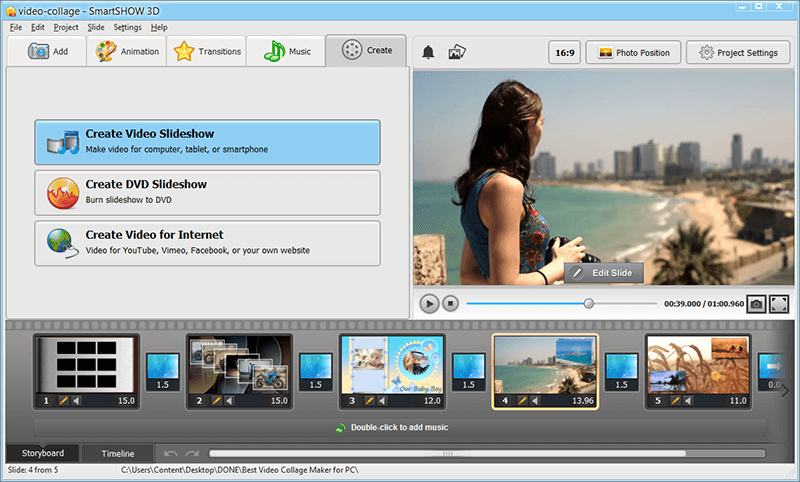This screenshot has height=482, width=800.
Task: Switch to the Animation tab
Action: pyautogui.click(x=127, y=51)
